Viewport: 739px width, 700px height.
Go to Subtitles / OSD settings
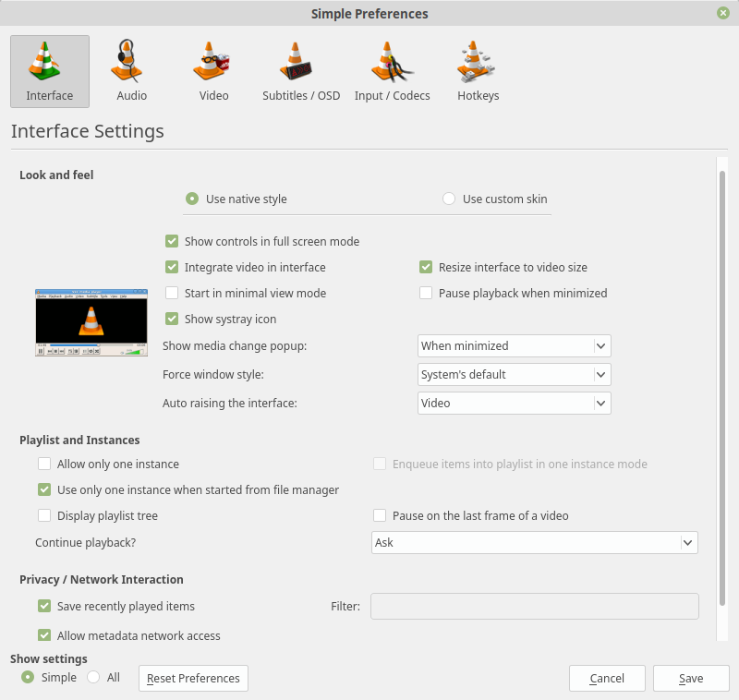pyautogui.click(x=301, y=71)
